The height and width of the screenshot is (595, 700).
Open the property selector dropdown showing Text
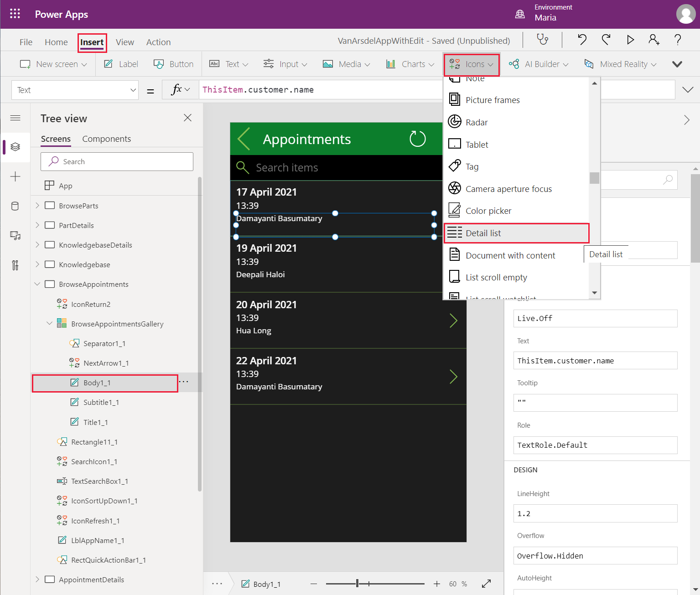click(x=75, y=90)
